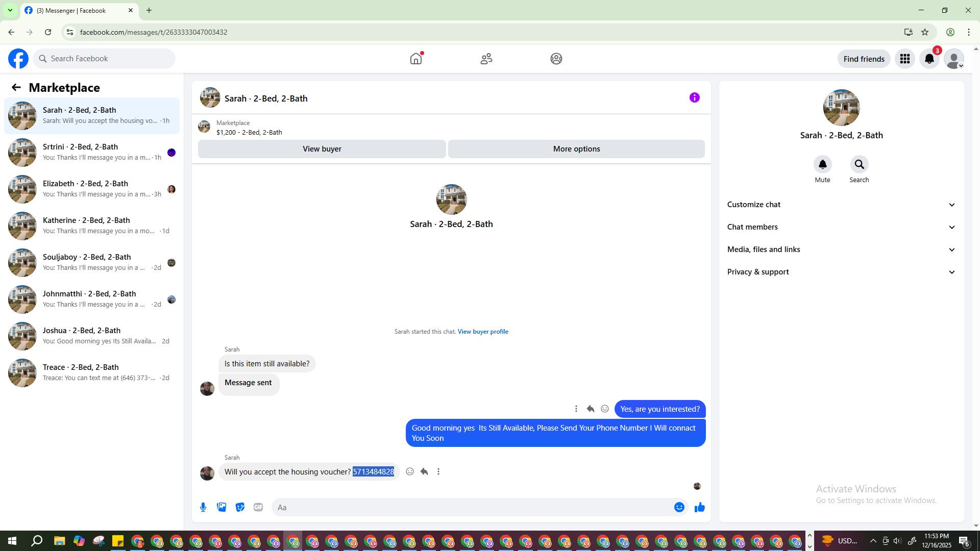Search in conversation magnifier icon
This screenshot has height=551, width=980.
pos(859,164)
